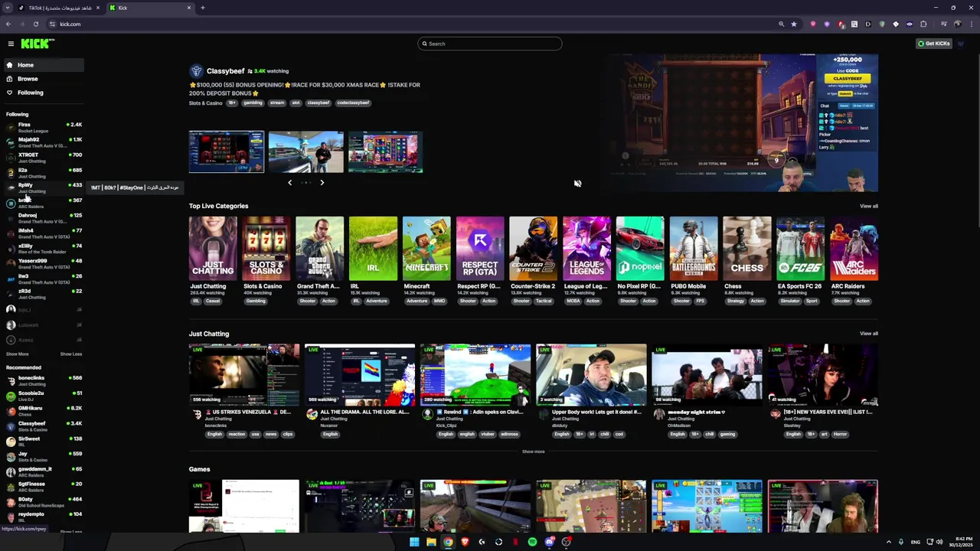Click Slots & Casino link under featured stream
The height and width of the screenshot is (551, 980).
click(205, 103)
